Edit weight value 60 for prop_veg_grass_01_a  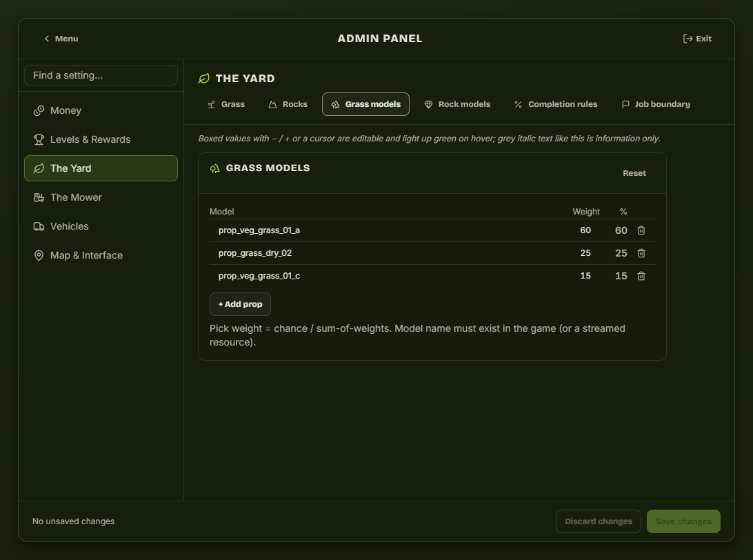[x=585, y=230]
